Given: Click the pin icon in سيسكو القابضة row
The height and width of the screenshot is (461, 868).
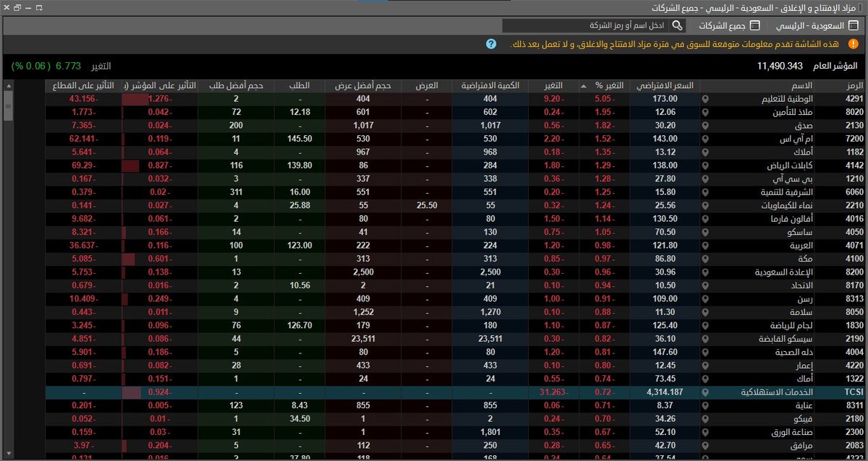Looking at the screenshot, I should (705, 339).
